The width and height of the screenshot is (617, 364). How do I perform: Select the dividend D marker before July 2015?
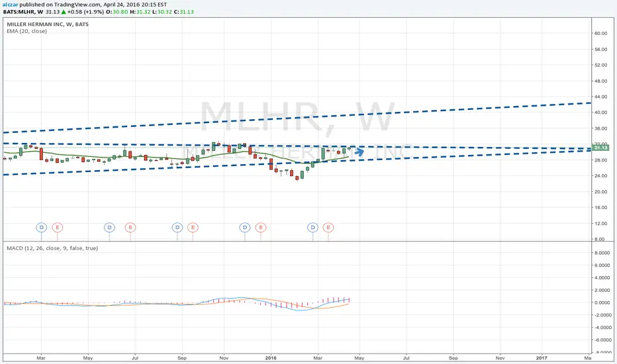(x=109, y=228)
